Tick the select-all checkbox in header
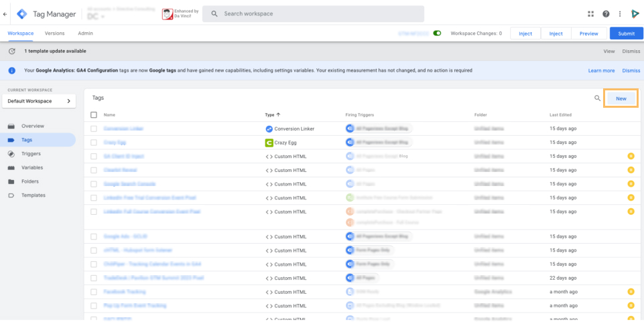 coord(94,115)
